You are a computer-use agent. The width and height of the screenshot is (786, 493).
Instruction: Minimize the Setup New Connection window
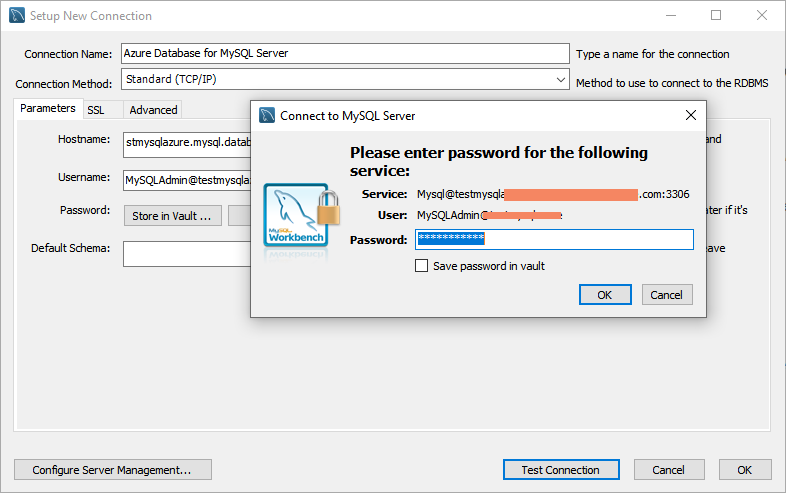click(x=670, y=16)
